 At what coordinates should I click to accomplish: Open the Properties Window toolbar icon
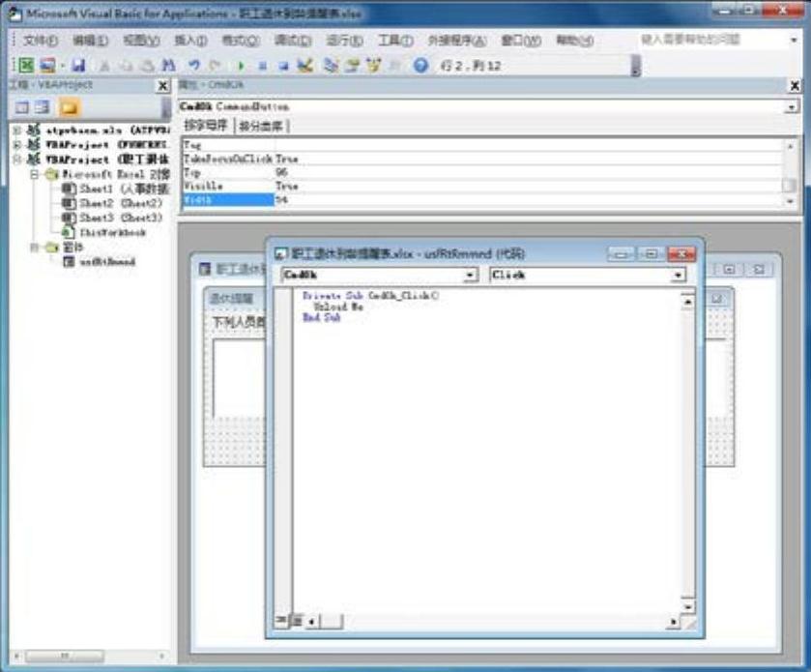click(x=352, y=65)
